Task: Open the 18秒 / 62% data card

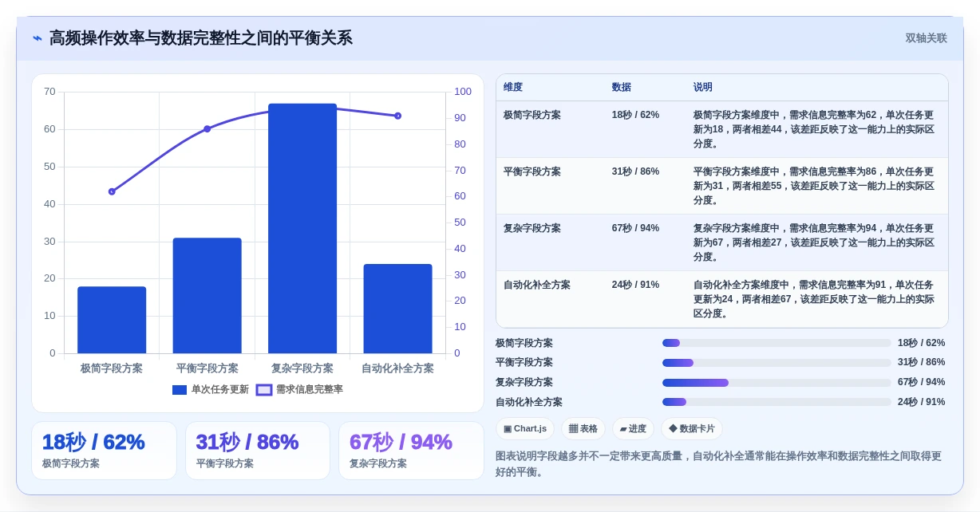Action: (x=104, y=451)
